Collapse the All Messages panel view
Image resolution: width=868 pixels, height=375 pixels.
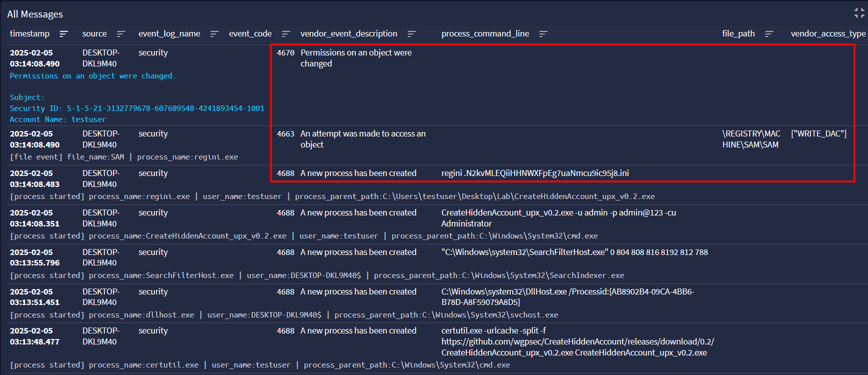[x=859, y=13]
